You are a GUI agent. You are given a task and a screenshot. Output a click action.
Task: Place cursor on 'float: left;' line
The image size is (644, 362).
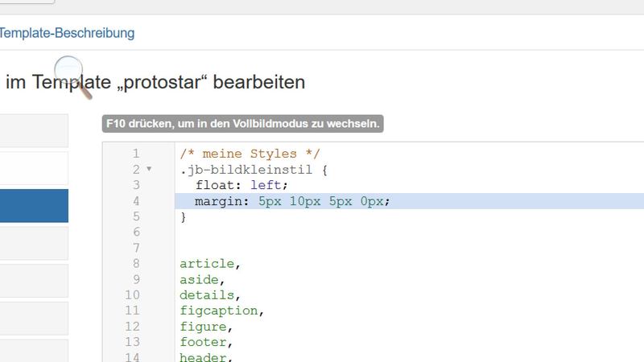[x=242, y=185]
